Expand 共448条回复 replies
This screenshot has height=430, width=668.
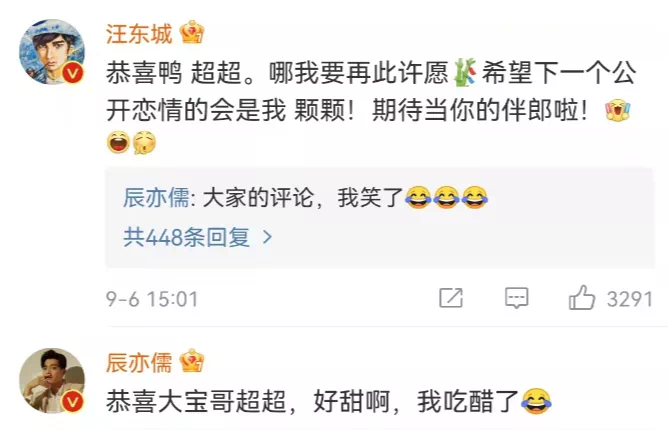tap(198, 237)
